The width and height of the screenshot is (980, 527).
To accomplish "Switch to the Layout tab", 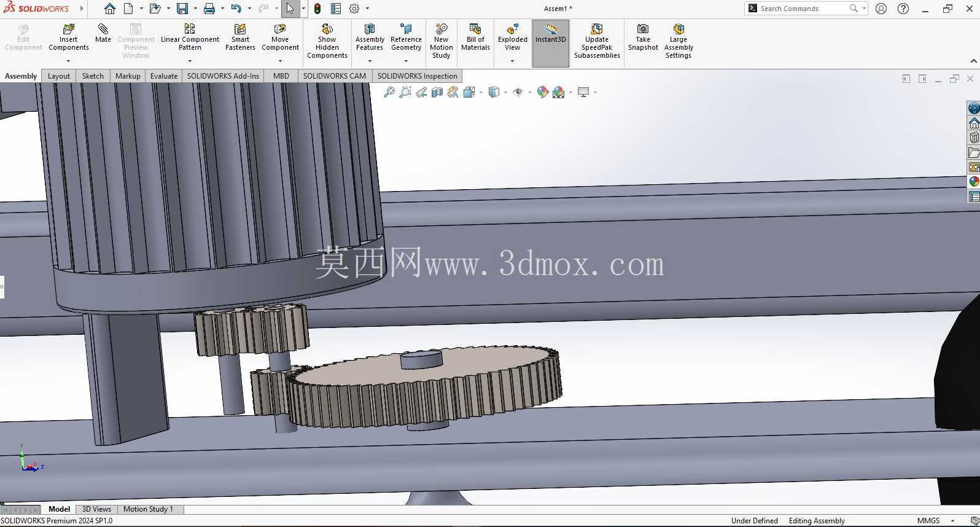I will [x=59, y=76].
